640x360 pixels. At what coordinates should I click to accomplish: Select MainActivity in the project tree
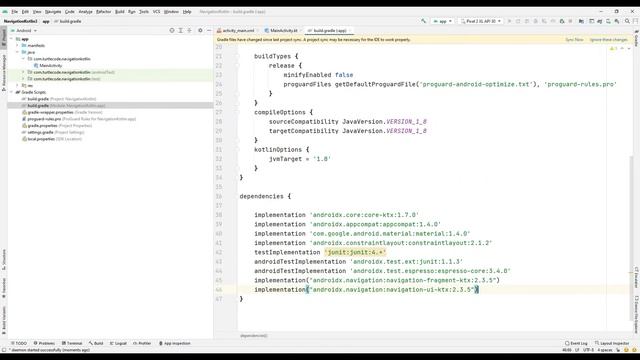51,65
